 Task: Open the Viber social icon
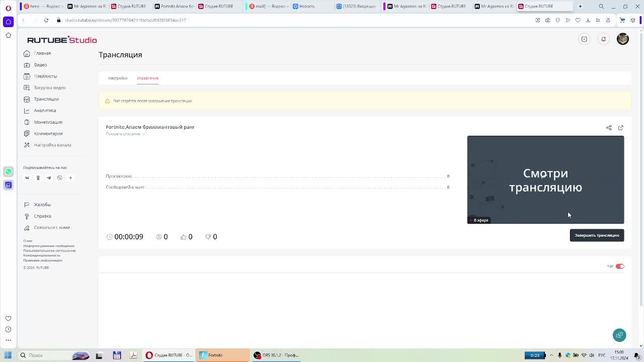[x=59, y=178]
